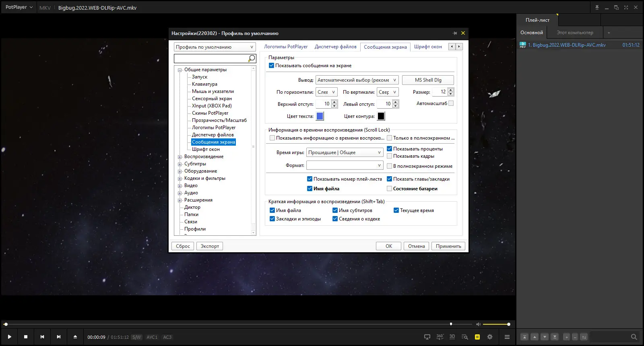Add an item to the playlist

point(566,337)
